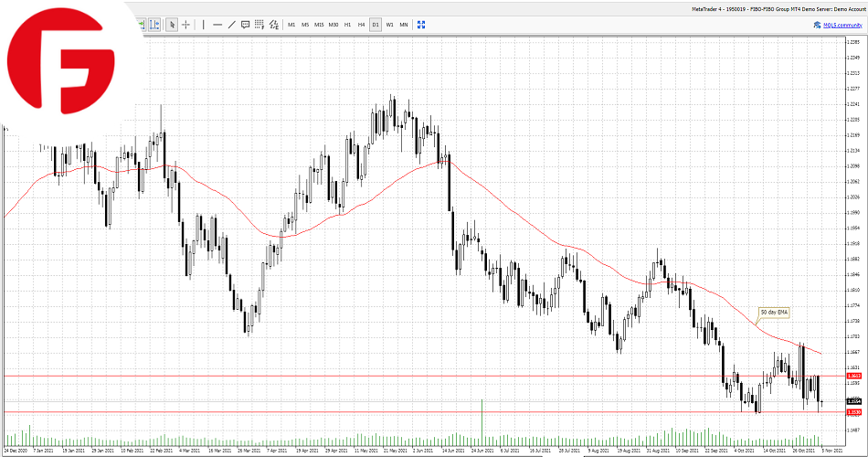Switch the timeframe to M1
The width and height of the screenshot is (868, 457).
pyautogui.click(x=291, y=25)
